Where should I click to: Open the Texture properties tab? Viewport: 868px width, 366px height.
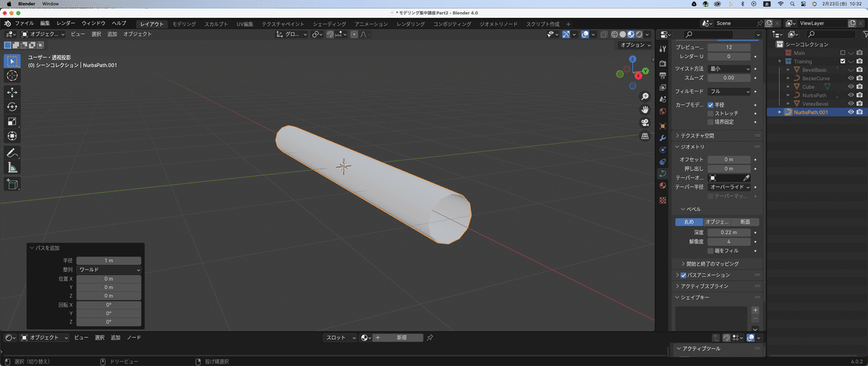point(663,200)
